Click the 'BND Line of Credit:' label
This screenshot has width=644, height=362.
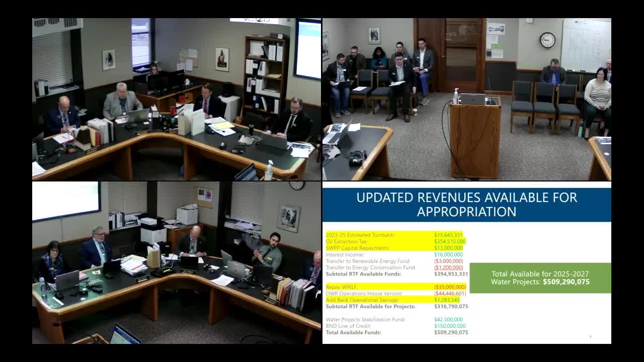pyautogui.click(x=348, y=326)
